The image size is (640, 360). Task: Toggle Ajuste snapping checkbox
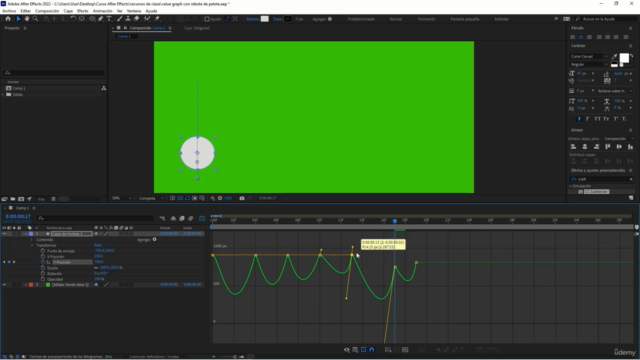tap(207, 19)
